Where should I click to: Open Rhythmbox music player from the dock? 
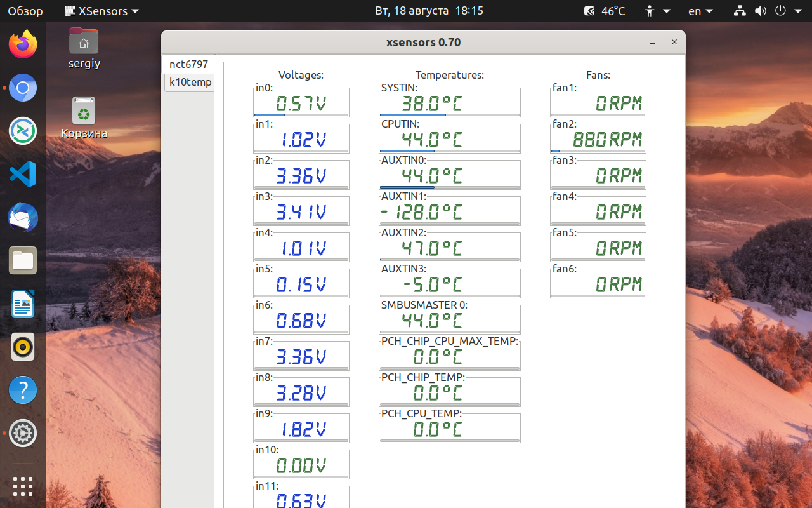point(23,347)
